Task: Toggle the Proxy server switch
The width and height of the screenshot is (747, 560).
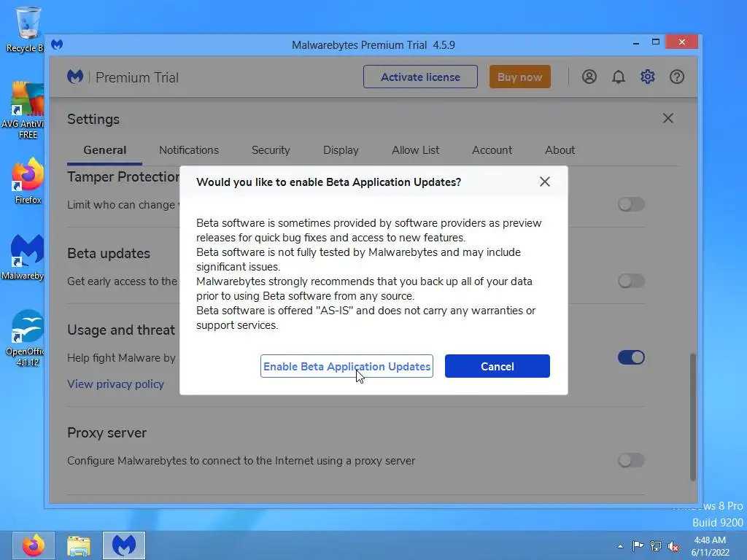Action: pyautogui.click(x=631, y=460)
